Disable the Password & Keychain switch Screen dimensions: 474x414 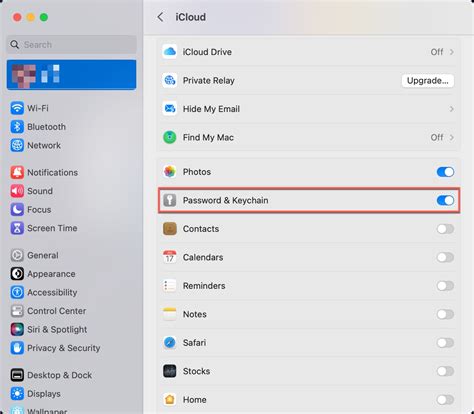click(445, 200)
